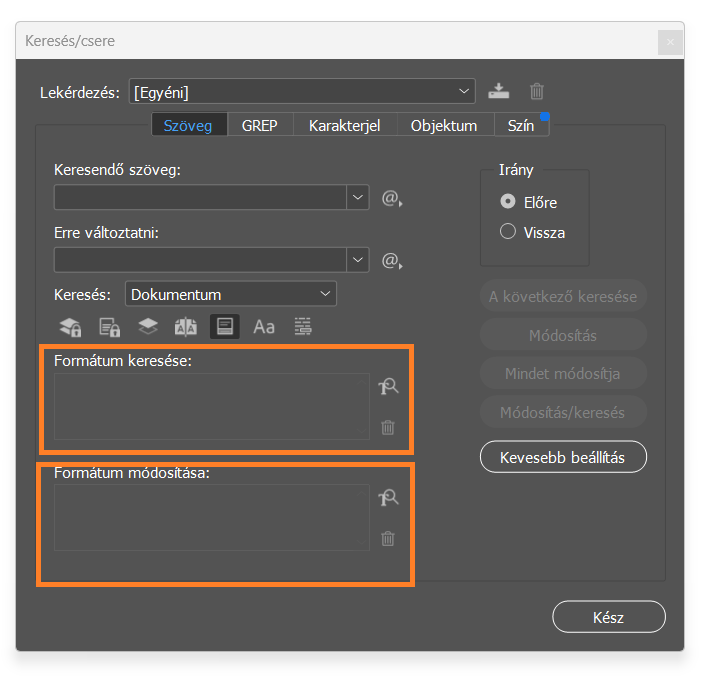Open special characters menu for Keresendő szöveg
The height and width of the screenshot is (677, 712).
[391, 198]
